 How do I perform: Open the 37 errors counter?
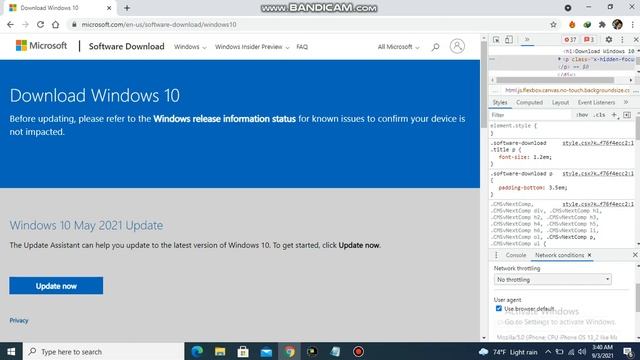570,40
